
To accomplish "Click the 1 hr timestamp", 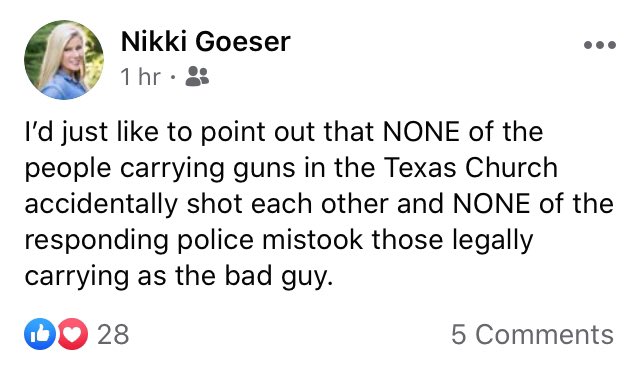I will coord(140,76).
